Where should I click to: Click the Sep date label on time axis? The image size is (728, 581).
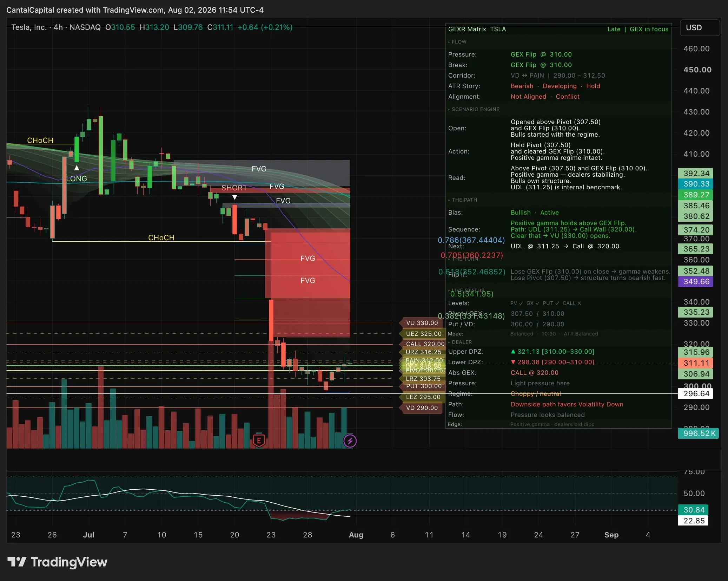(611, 535)
